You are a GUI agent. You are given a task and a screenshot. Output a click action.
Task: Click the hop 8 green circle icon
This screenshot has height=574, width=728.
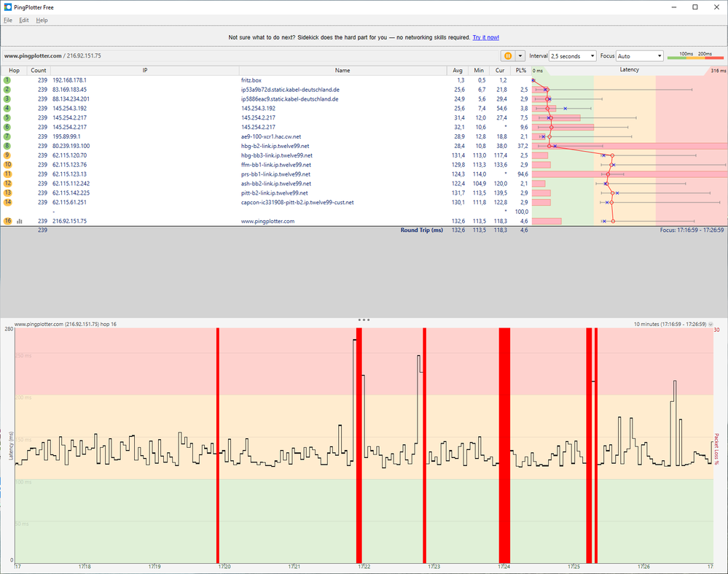point(7,146)
